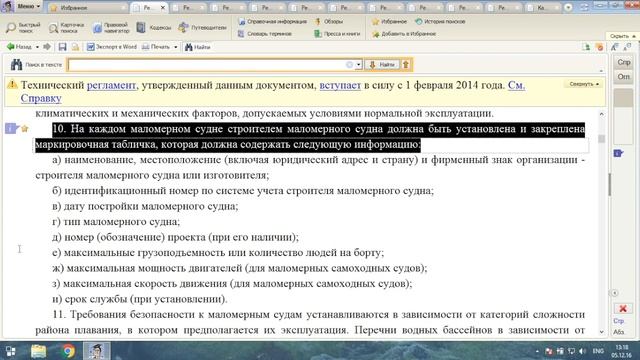This screenshot has height=360, width=640.
Task: Open the Меню dropdown
Action: 29,6
